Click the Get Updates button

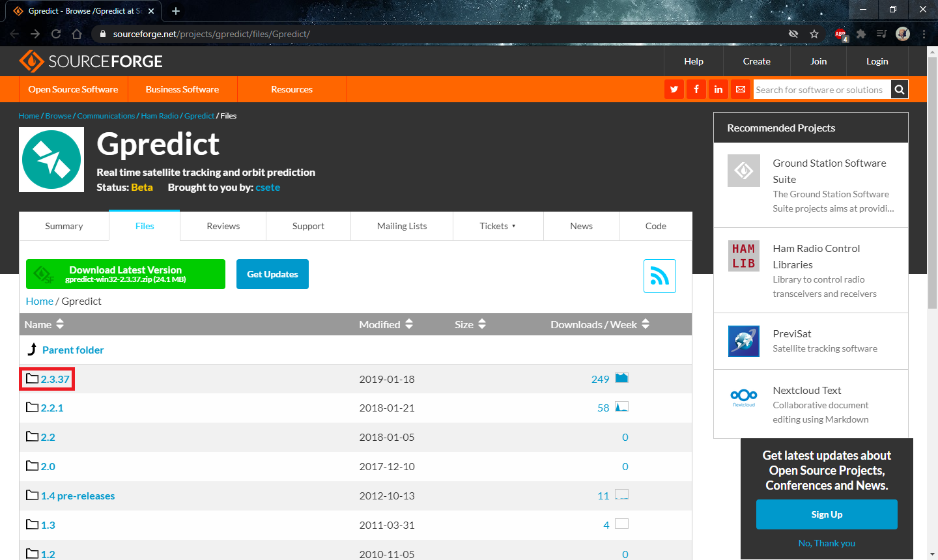[272, 274]
